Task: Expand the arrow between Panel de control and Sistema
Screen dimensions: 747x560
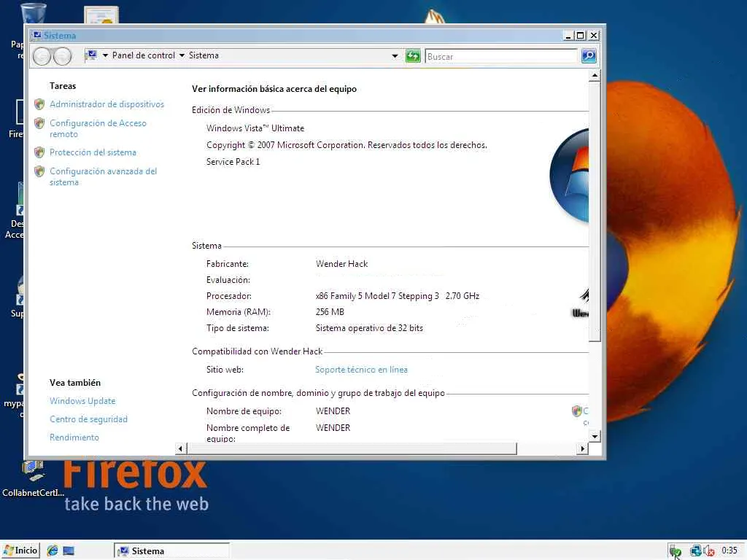Action: pos(182,55)
